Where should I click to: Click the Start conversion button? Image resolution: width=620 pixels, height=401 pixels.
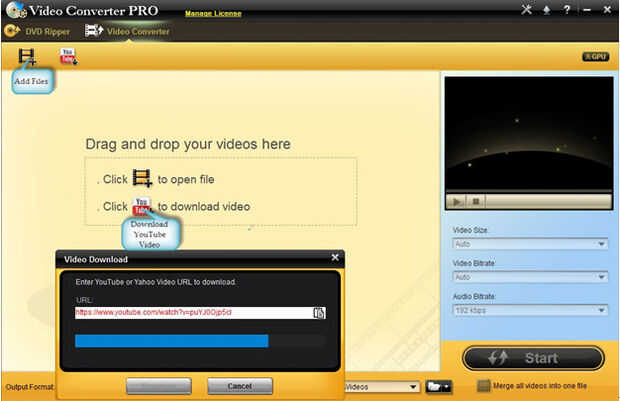(x=533, y=358)
